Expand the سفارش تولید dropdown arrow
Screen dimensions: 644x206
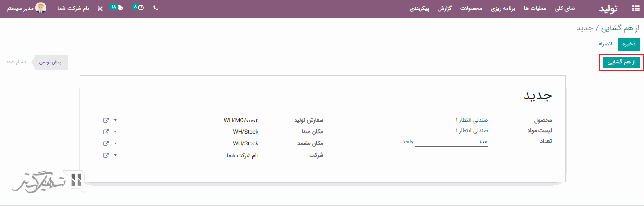[116, 120]
